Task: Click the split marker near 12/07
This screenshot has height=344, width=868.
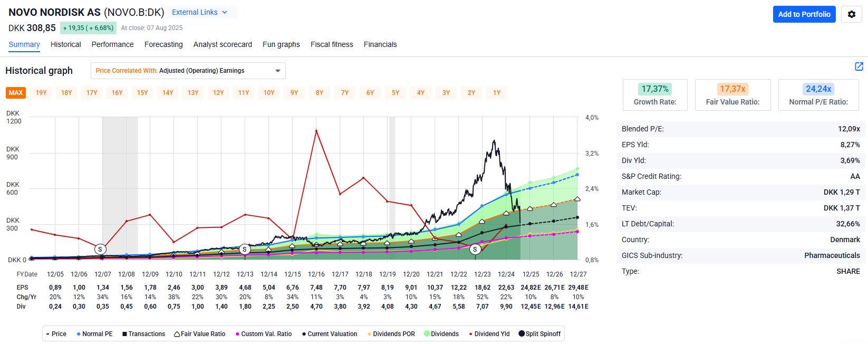Action: pyautogui.click(x=100, y=249)
